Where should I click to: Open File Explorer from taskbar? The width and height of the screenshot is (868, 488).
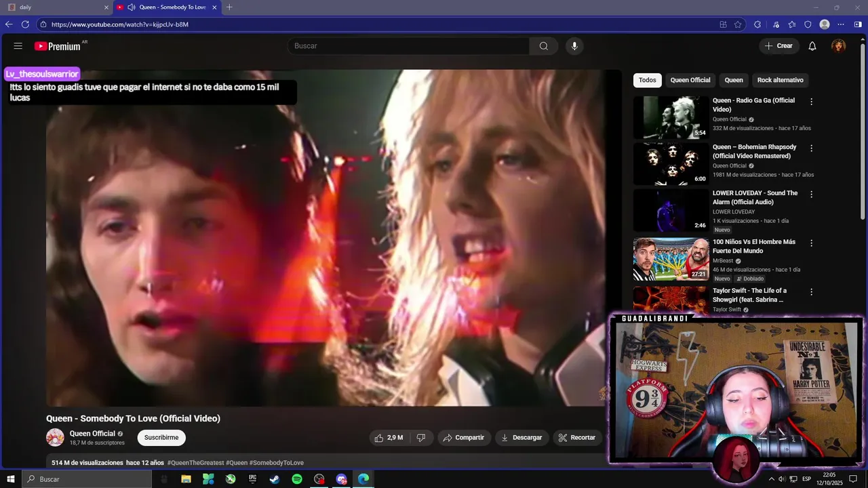[x=186, y=479]
